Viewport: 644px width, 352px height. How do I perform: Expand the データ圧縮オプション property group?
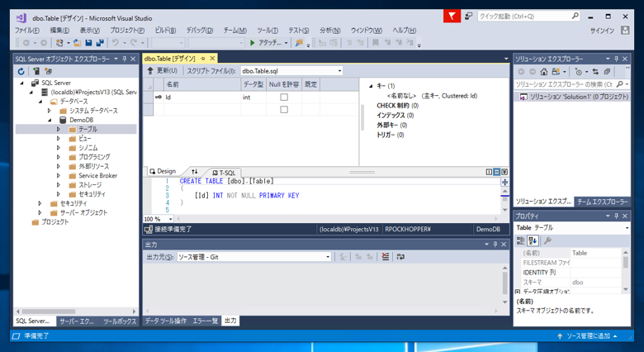click(x=518, y=292)
